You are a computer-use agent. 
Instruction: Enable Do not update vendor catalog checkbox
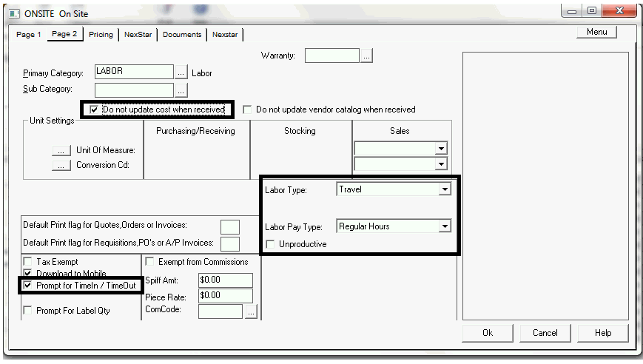248,109
